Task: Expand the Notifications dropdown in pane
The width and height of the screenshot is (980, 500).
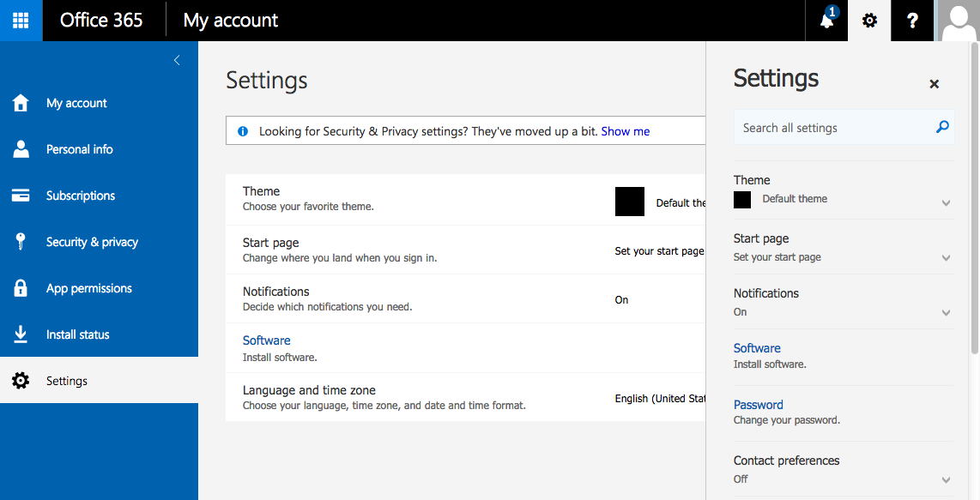Action: [946, 313]
